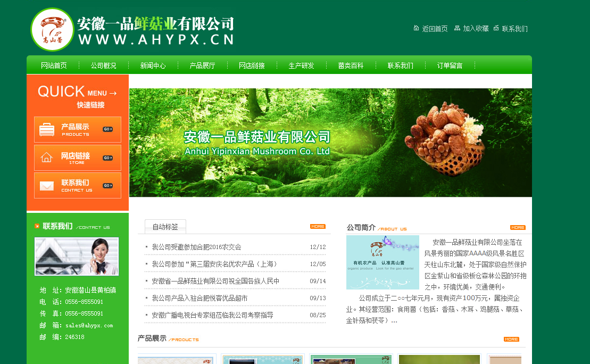Click the address 安徽潜山县黄柏镇
Viewport: 590px width, 364px height.
coord(90,290)
